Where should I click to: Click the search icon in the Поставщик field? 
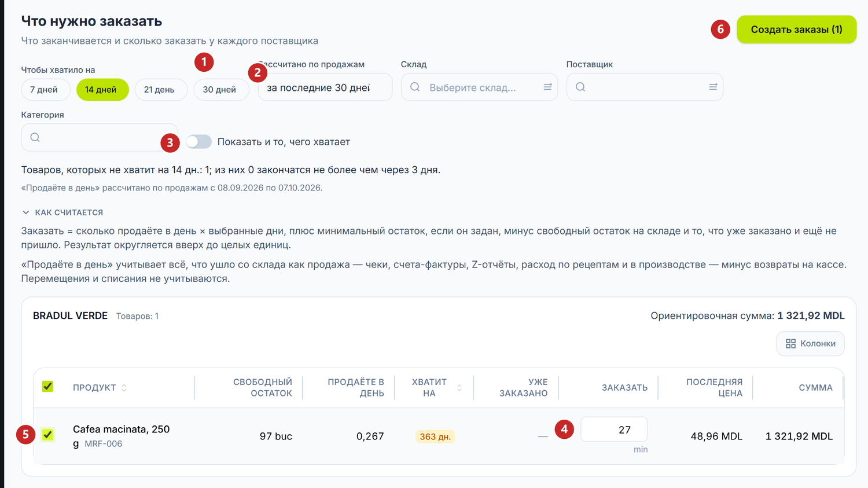(580, 87)
